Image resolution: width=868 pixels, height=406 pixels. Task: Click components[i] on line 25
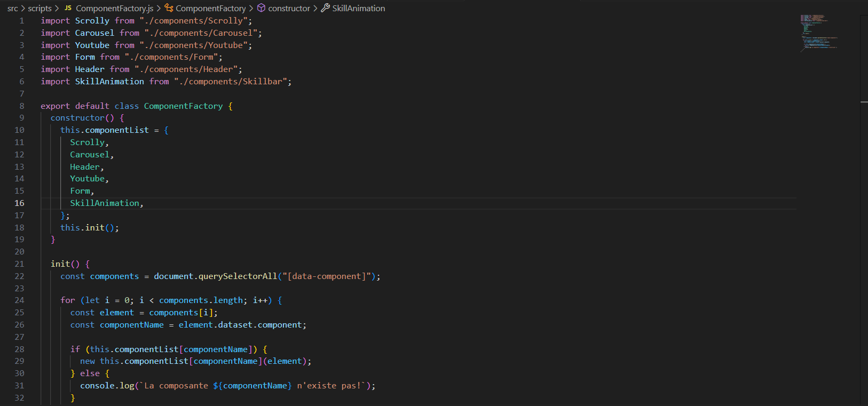coord(181,313)
